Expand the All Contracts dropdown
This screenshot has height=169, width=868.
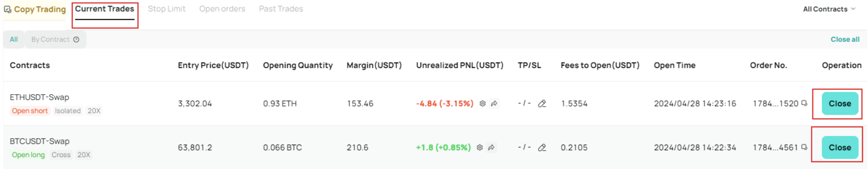coord(829,9)
